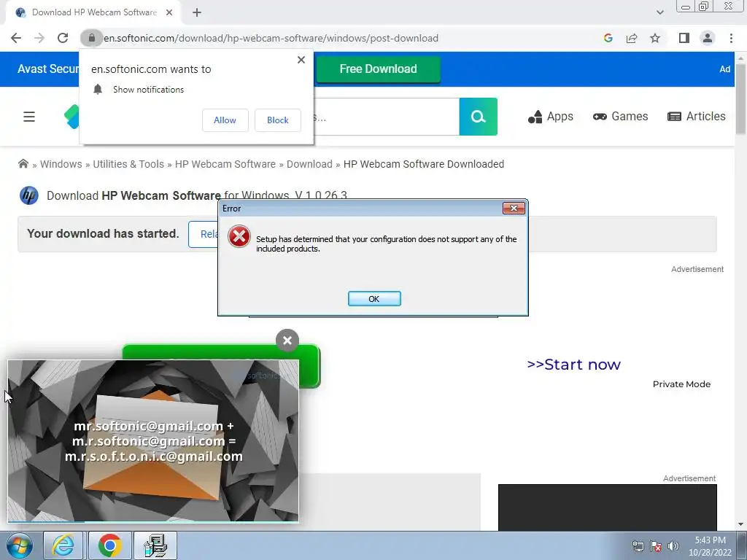This screenshot has height=560, width=747.
Task: Go to Utilities & Tools breadcrumb link
Action: (128, 164)
